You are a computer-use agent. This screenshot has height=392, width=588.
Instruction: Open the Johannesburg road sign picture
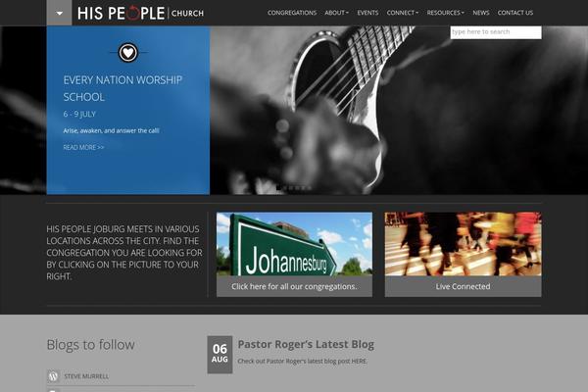[294, 244]
